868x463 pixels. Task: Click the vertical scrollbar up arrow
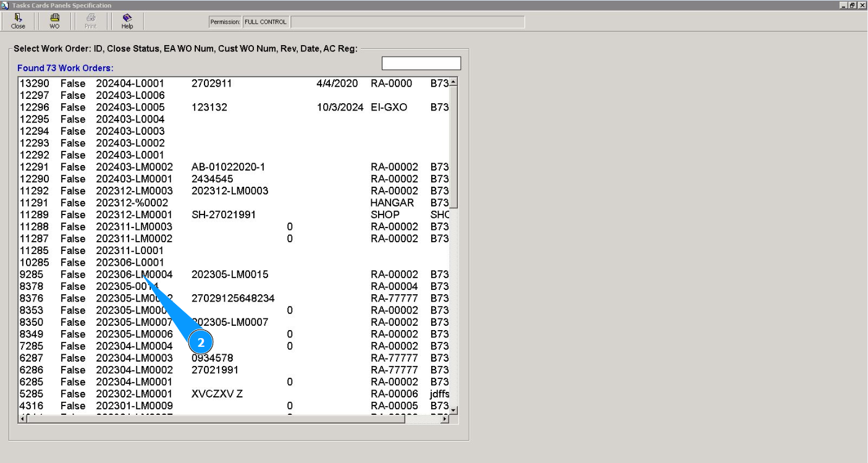453,82
